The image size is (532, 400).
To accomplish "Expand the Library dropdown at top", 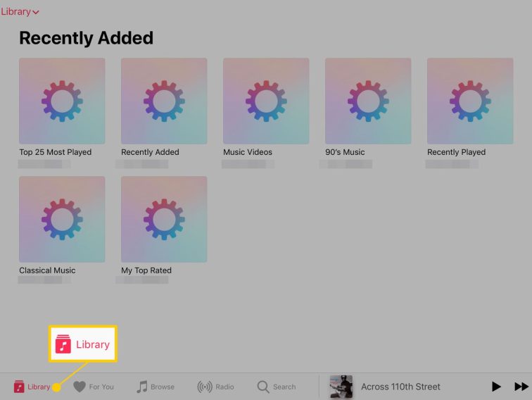I will pyautogui.click(x=20, y=11).
